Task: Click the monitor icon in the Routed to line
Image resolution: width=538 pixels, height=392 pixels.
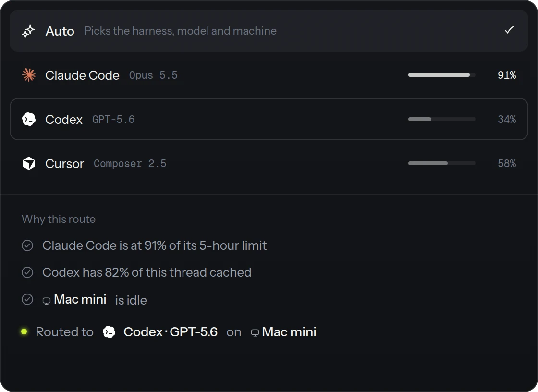Action: (255, 333)
